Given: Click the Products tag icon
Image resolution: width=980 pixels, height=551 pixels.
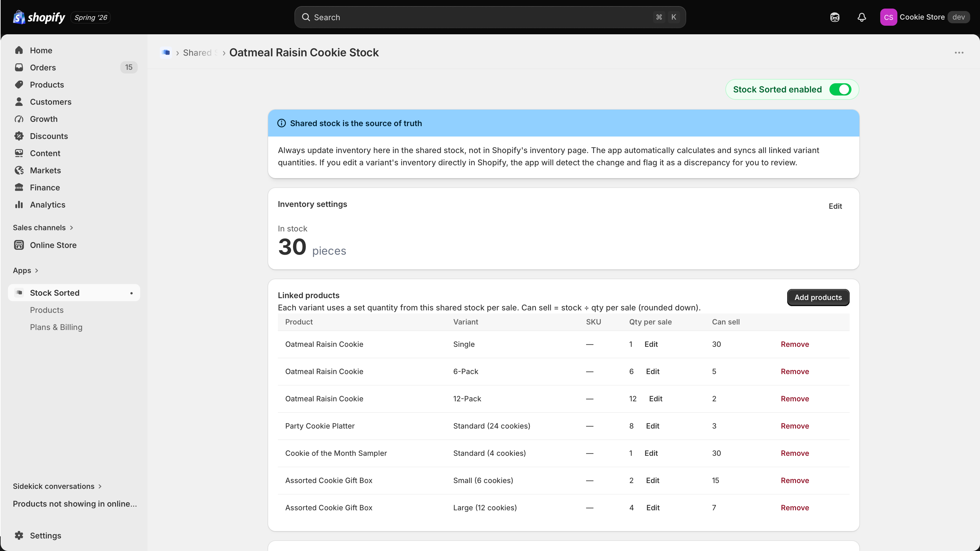Looking at the screenshot, I should [x=19, y=84].
